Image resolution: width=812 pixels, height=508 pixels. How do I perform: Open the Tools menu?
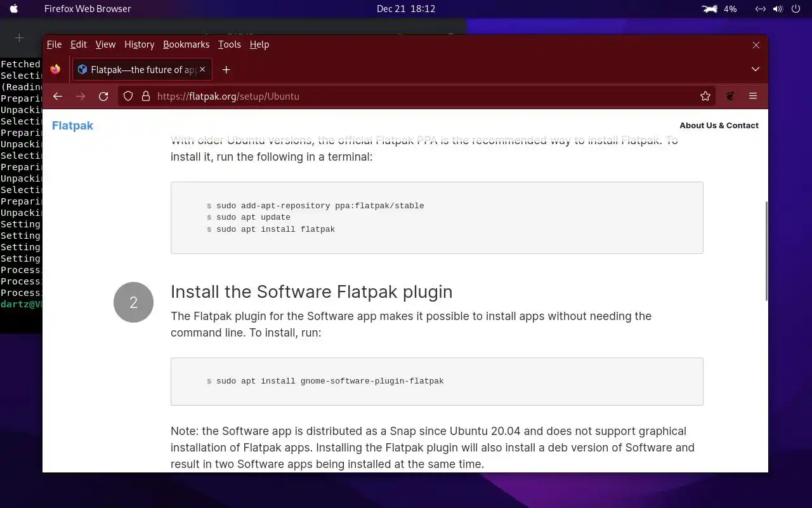tap(230, 44)
